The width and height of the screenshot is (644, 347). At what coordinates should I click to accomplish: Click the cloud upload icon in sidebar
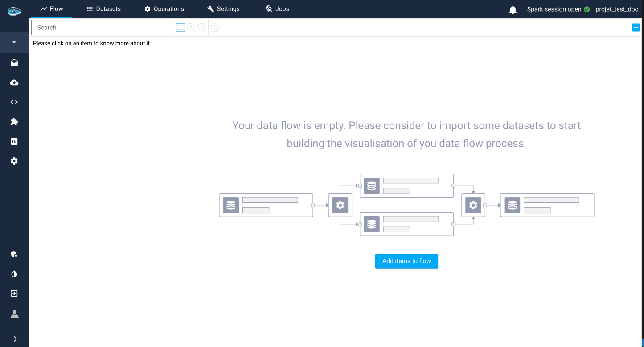point(14,83)
